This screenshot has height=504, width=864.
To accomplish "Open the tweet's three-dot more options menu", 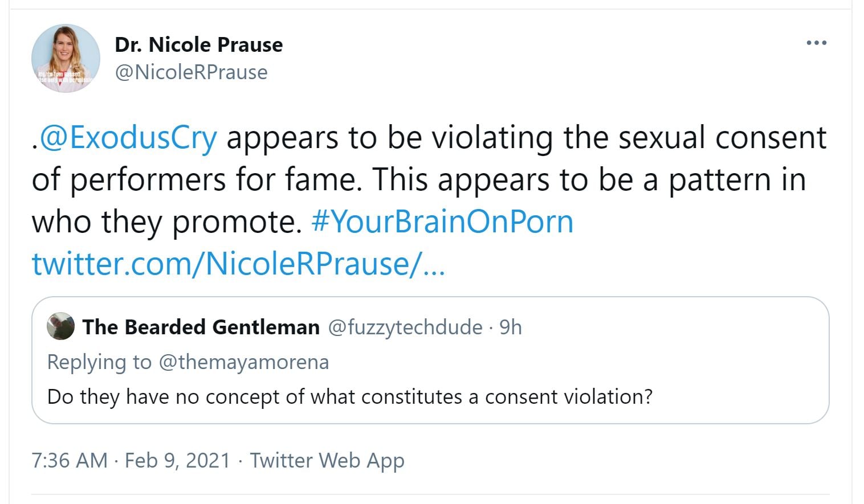I will tap(816, 43).
